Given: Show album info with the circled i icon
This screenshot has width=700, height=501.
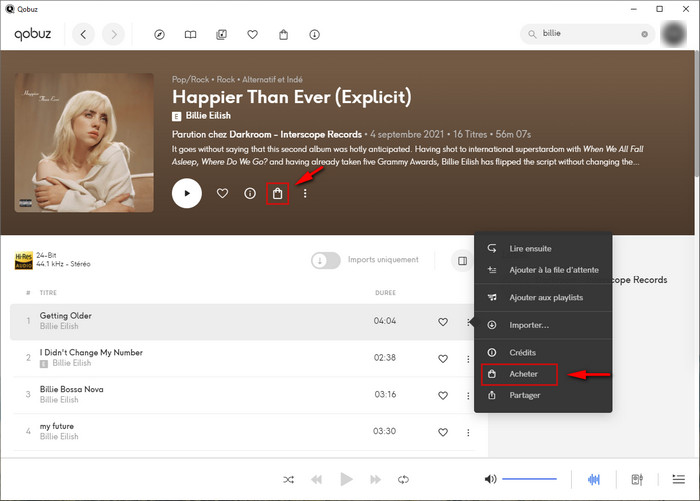Looking at the screenshot, I should click(250, 193).
